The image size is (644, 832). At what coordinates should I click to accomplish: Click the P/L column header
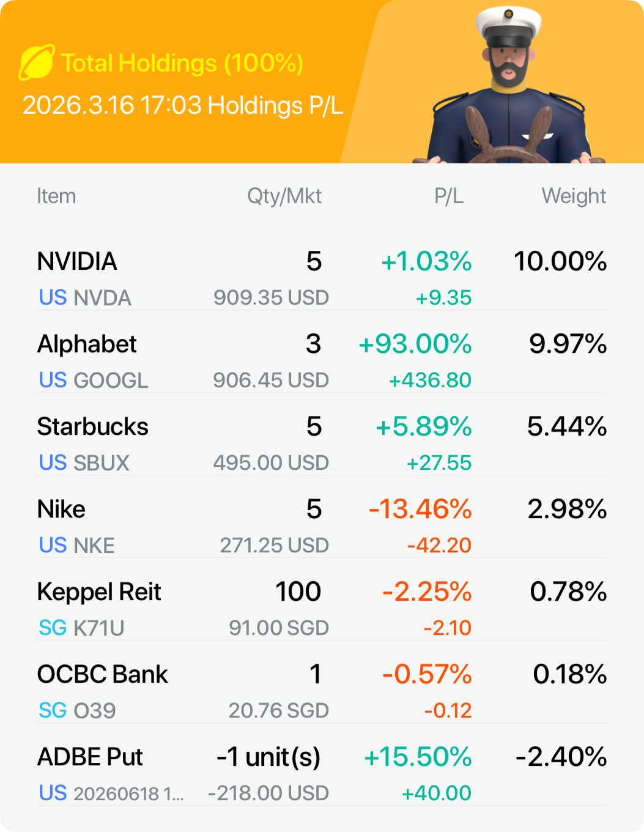coord(448,196)
